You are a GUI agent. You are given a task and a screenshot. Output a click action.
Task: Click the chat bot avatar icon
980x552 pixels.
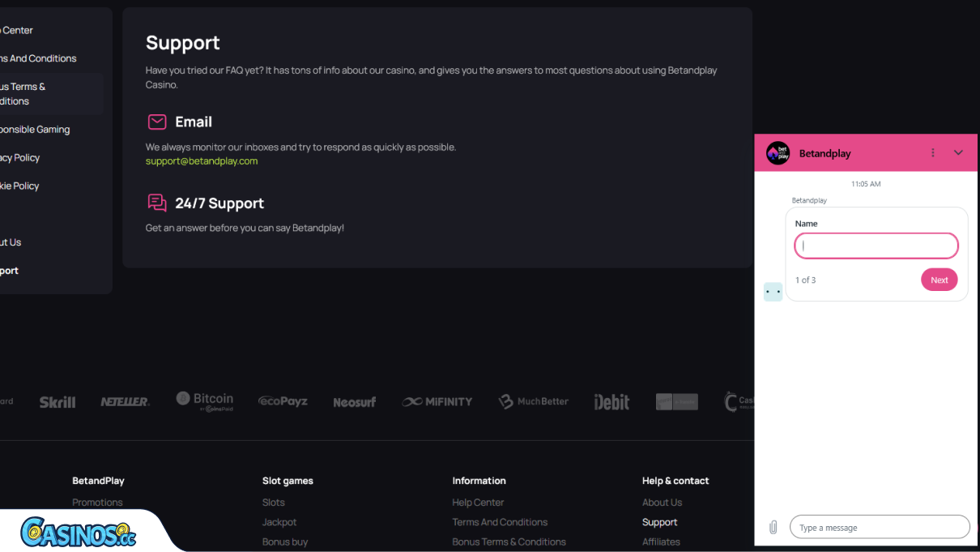(773, 292)
